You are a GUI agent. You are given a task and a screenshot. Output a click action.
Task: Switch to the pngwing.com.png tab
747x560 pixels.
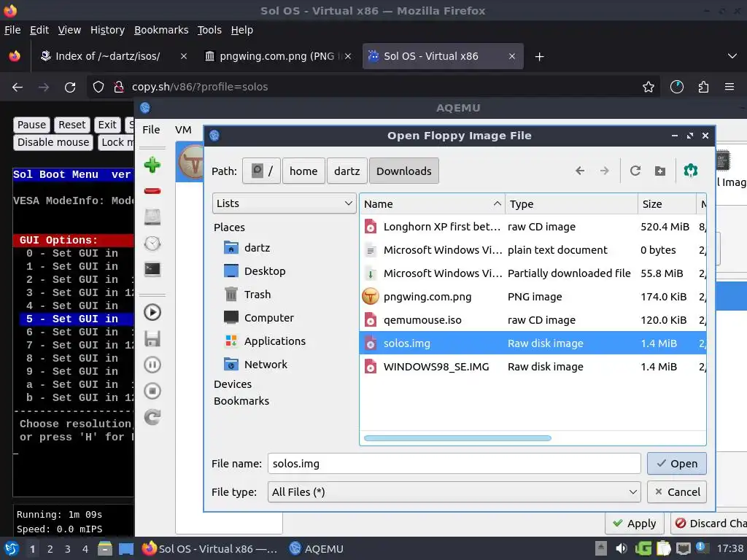pyautogui.click(x=276, y=56)
